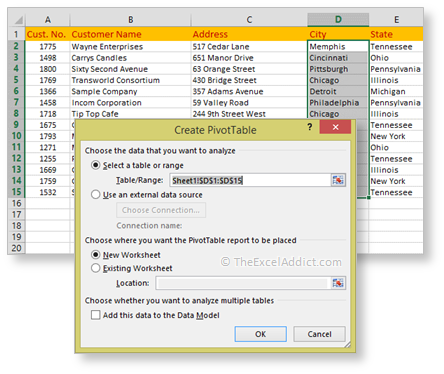The height and width of the screenshot is (374, 444).
Task: Select row 5 header
Action: [16, 80]
